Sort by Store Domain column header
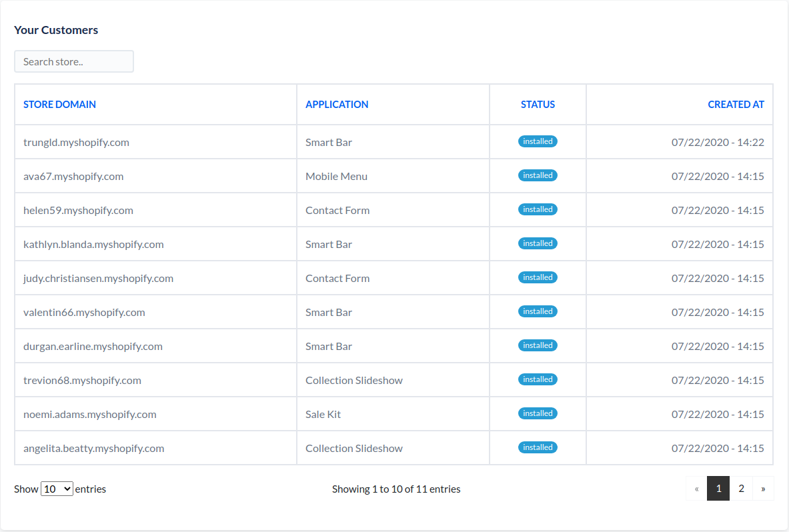789x532 pixels. (59, 105)
